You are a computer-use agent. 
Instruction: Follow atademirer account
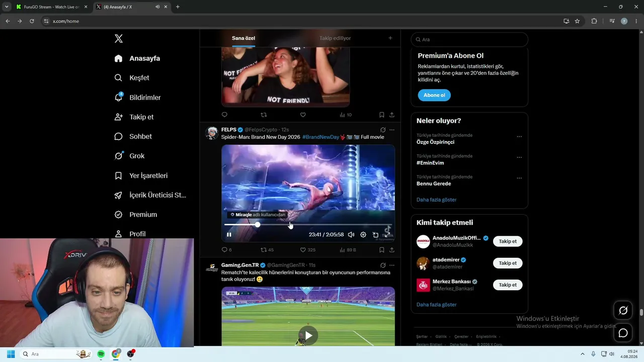click(x=508, y=263)
